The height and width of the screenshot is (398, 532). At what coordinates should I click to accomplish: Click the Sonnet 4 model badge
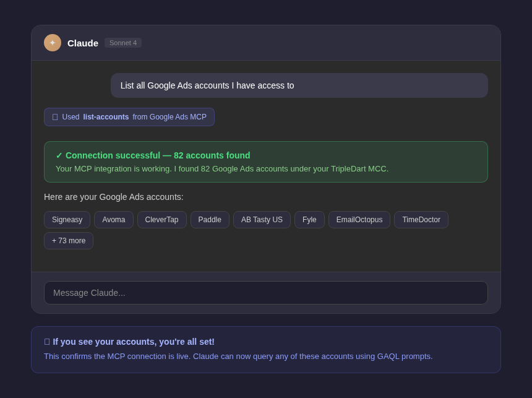pyautogui.click(x=123, y=43)
